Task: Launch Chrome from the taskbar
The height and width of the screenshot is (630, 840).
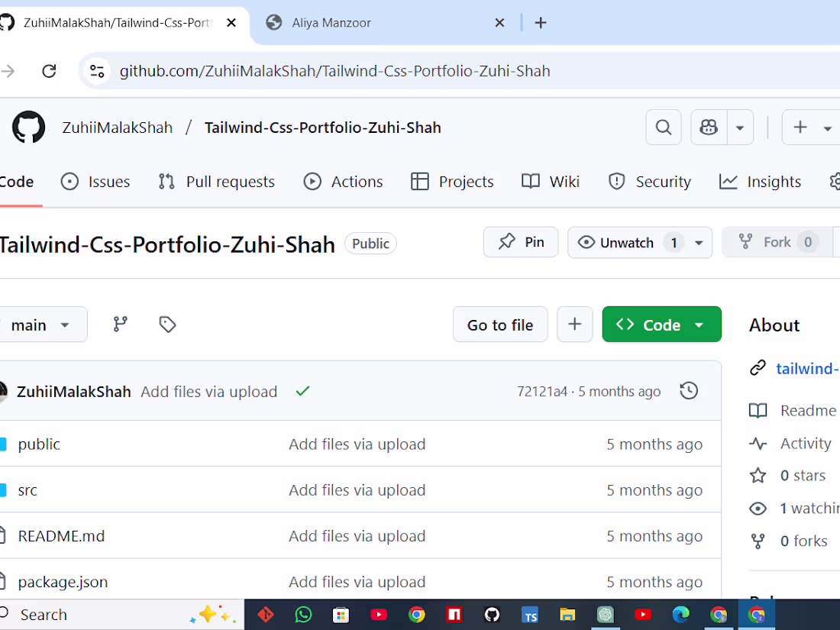Action: [416, 614]
